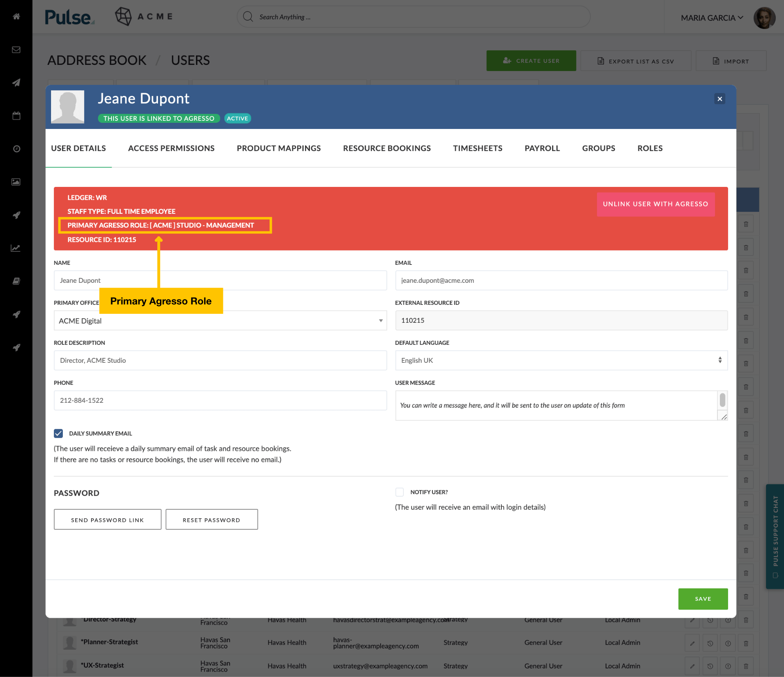
Task: Click history icon for *Planner-Strategist row
Action: click(710, 643)
